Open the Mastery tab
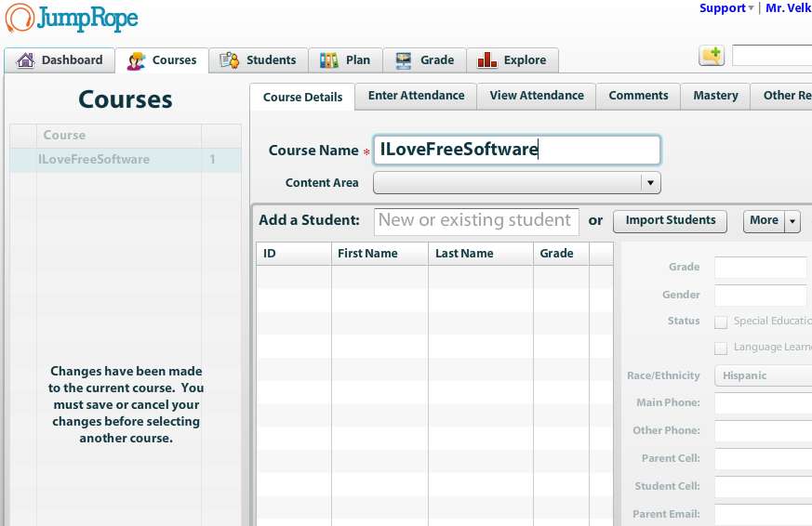This screenshot has height=526, width=812. click(715, 96)
